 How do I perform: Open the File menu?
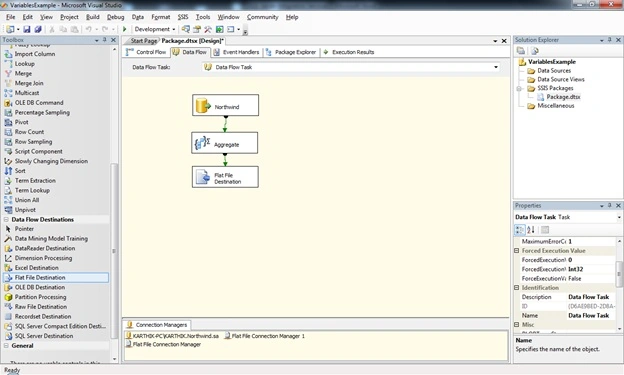coord(11,17)
